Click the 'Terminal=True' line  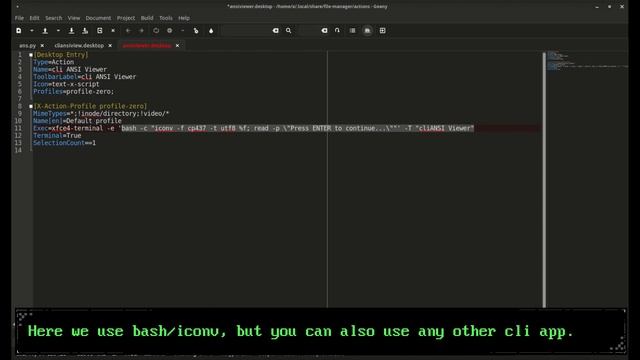57,136
